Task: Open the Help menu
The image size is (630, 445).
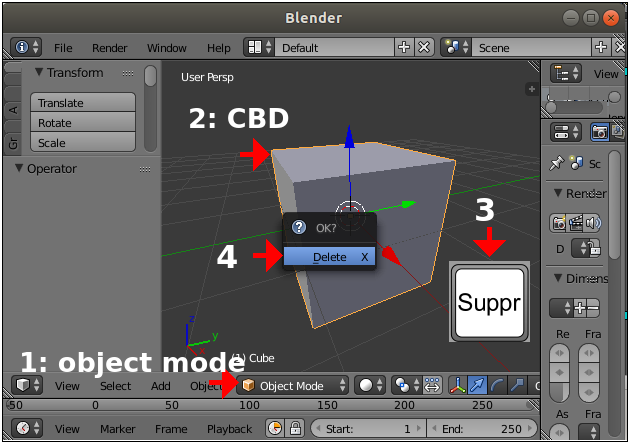Action: tap(219, 48)
